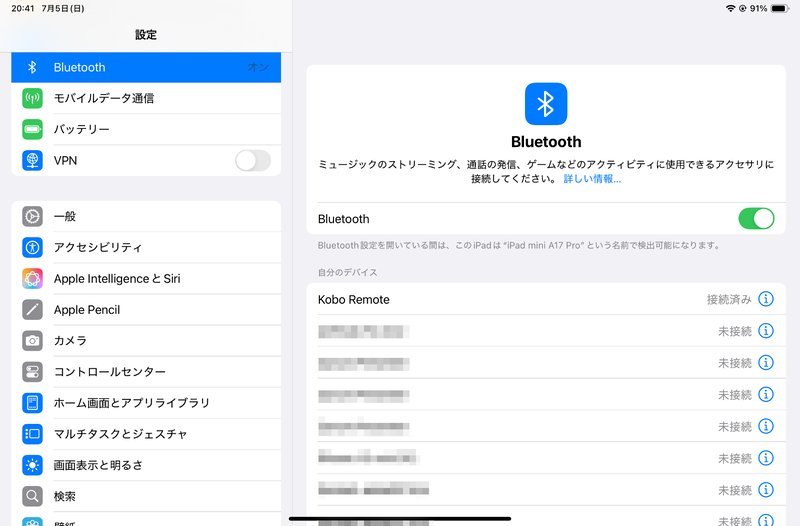Tap the Control Center toggles icon

(x=32, y=372)
